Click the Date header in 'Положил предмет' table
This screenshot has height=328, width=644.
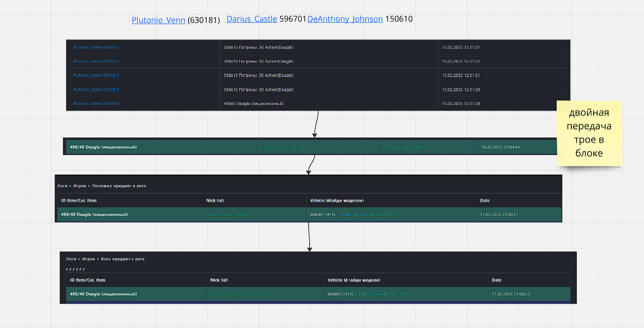click(x=485, y=201)
